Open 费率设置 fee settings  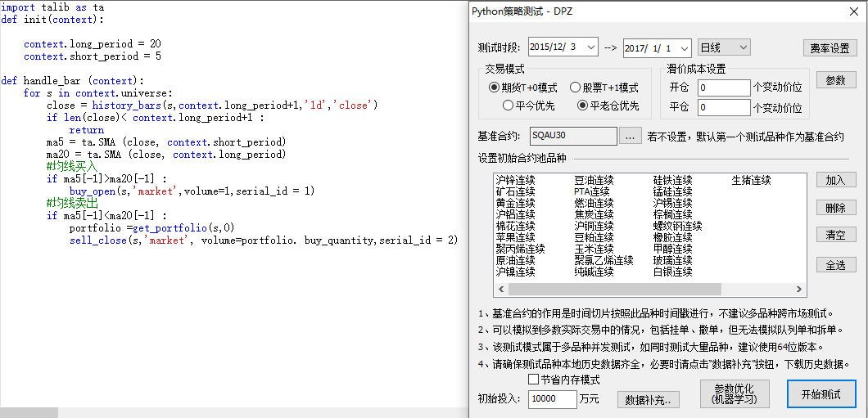[829, 48]
